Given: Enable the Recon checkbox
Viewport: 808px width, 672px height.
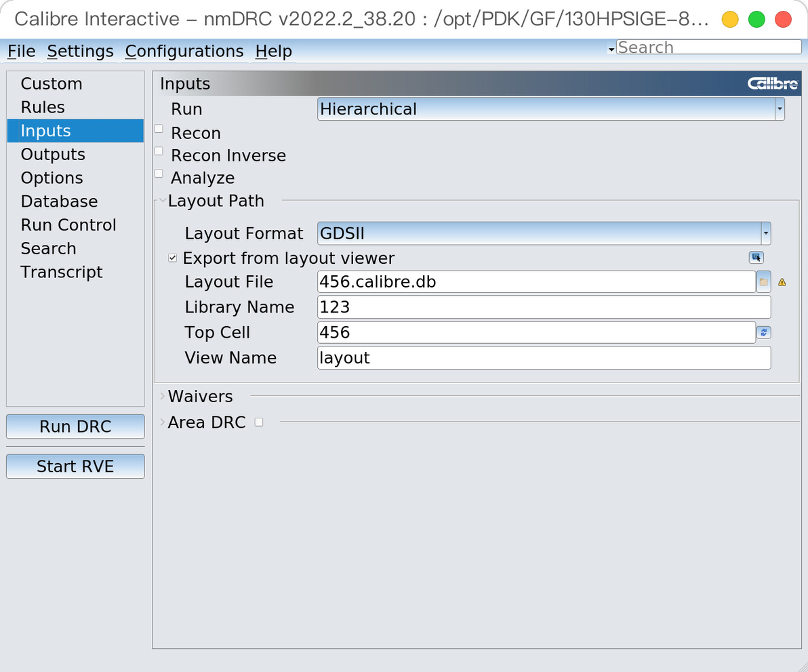Looking at the screenshot, I should coord(159,129).
